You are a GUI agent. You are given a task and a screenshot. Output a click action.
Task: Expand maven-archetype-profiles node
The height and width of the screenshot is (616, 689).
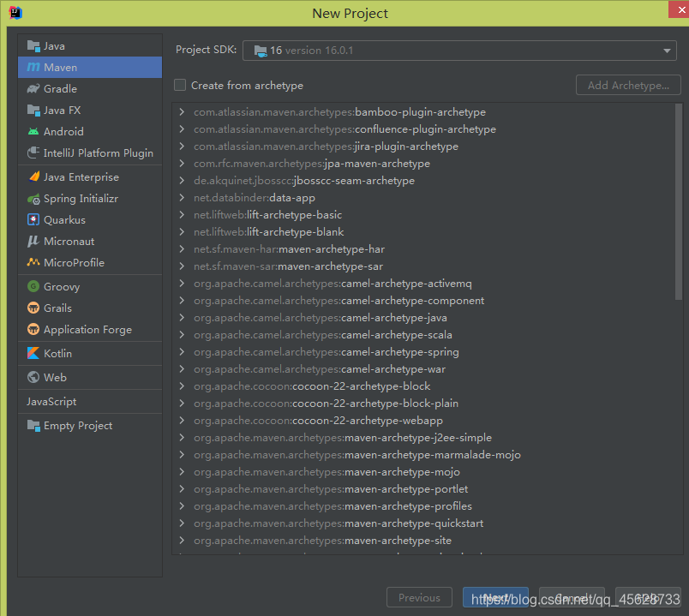coord(182,506)
